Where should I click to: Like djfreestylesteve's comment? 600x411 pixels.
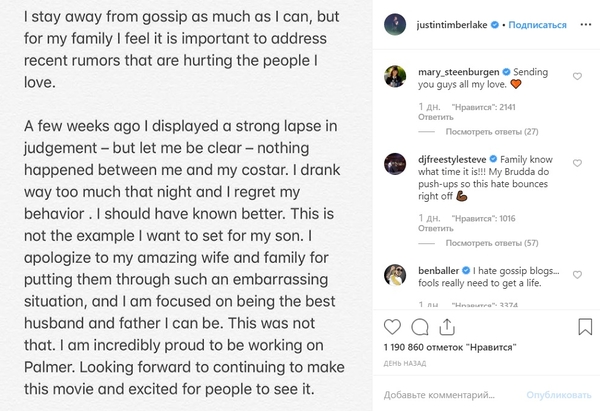tap(577, 159)
